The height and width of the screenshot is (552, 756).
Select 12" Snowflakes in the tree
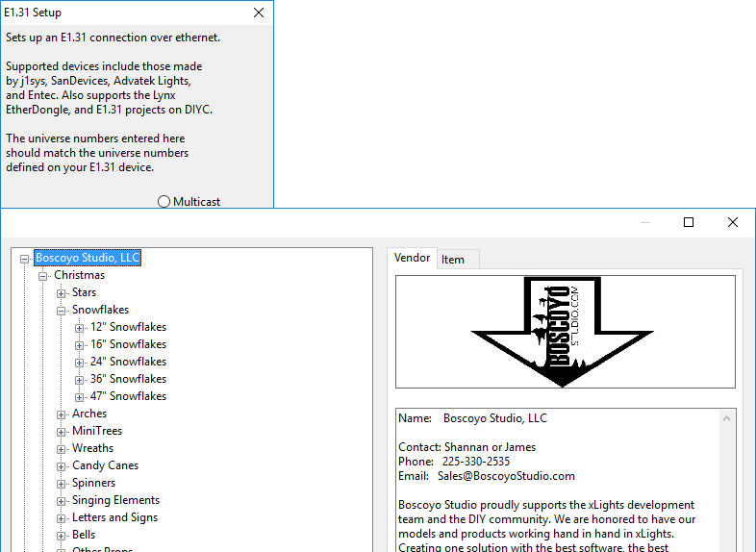coord(128,327)
